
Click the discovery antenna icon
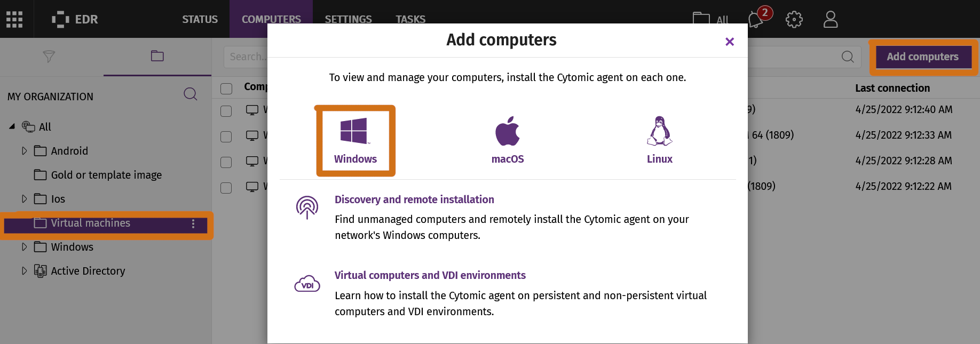(307, 207)
